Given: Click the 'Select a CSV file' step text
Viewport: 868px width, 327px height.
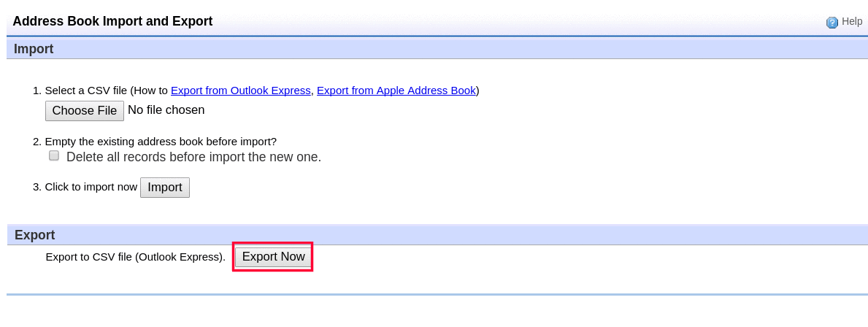Looking at the screenshot, I should 85,91.
